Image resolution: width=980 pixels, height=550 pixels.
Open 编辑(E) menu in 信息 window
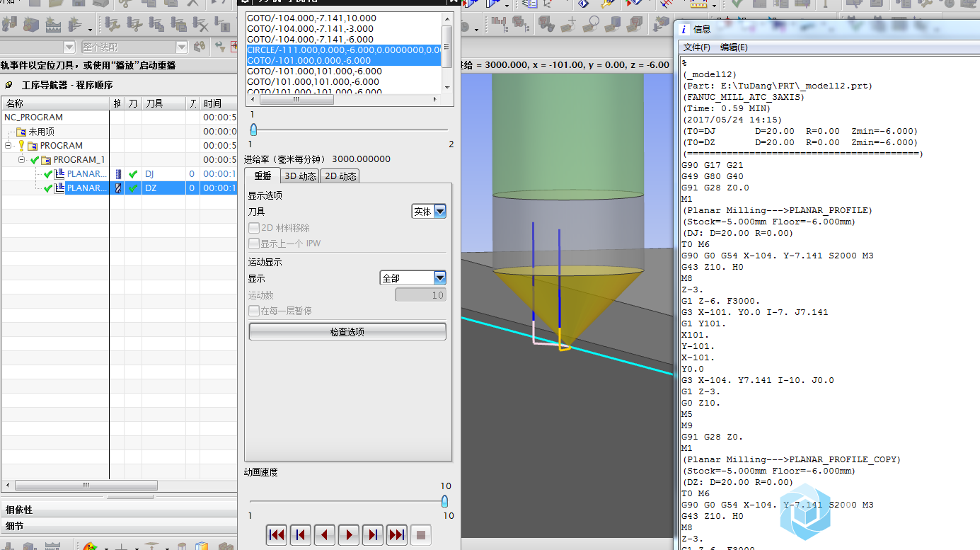(734, 47)
